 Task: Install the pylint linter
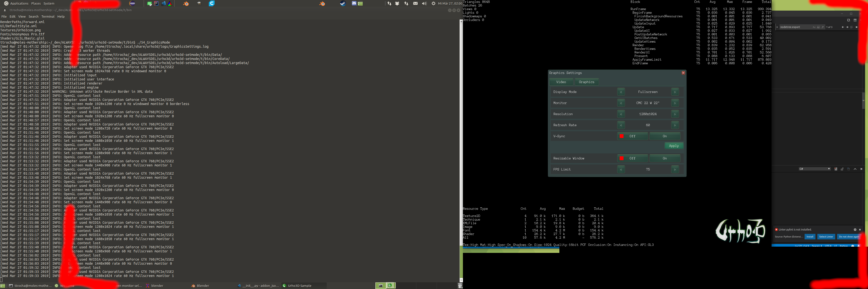810,236
